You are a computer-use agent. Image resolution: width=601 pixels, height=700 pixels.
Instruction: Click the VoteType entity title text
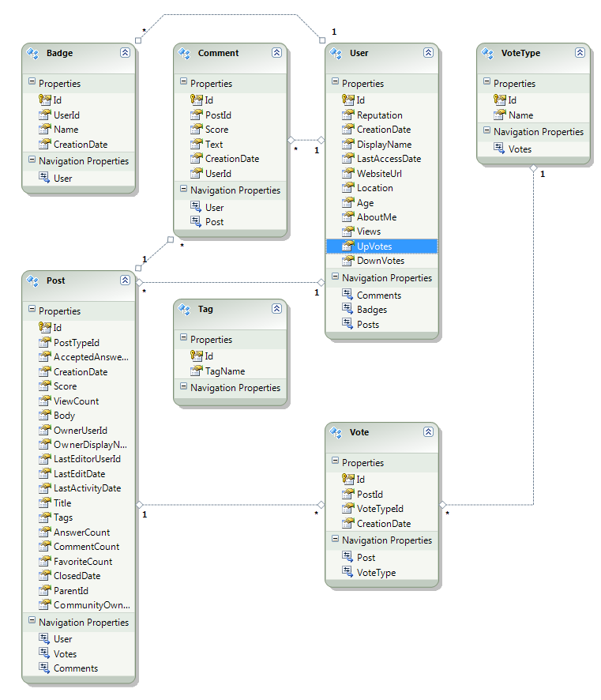coord(520,53)
